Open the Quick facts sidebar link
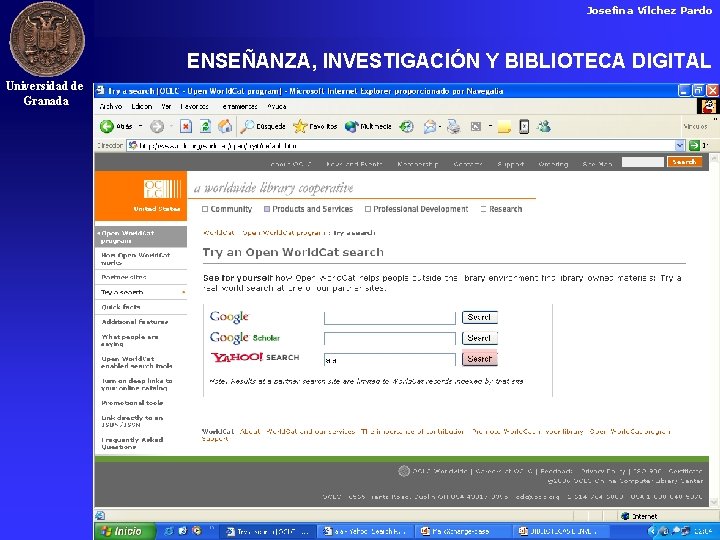 [x=121, y=307]
